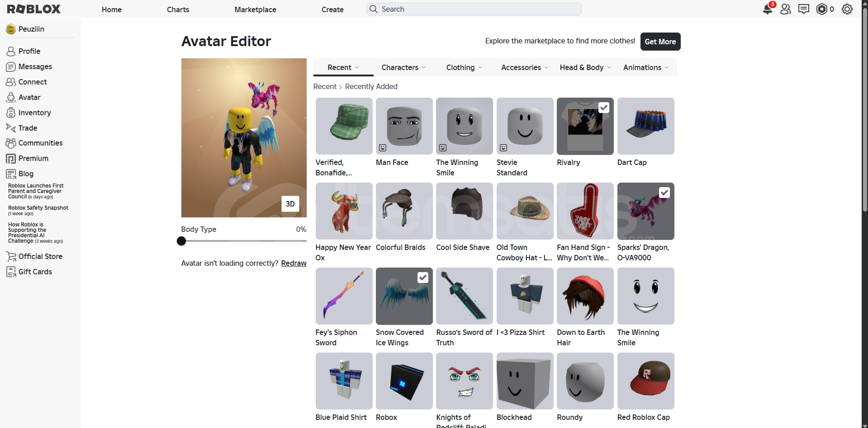Equip the Fan Hand Sign item
868x428 pixels.
pos(585,211)
